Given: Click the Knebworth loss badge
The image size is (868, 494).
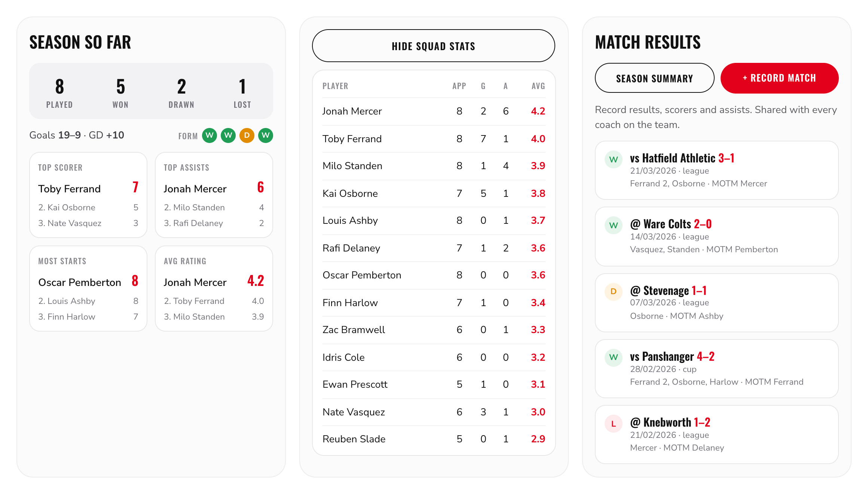Looking at the screenshot, I should (614, 424).
